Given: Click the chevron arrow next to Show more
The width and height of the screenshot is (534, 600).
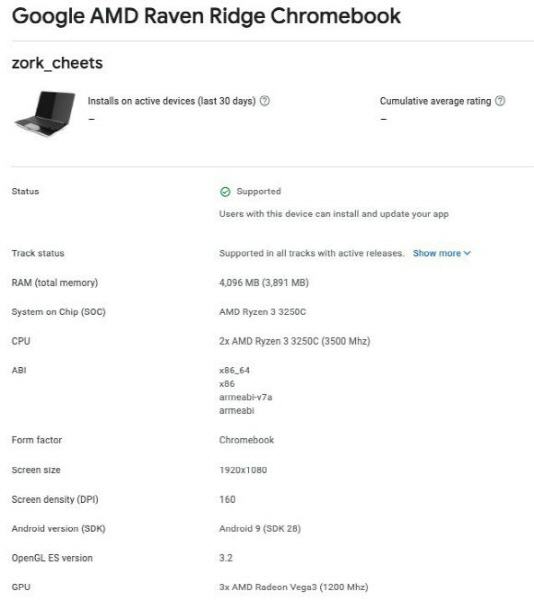Looking at the screenshot, I should 467,253.
